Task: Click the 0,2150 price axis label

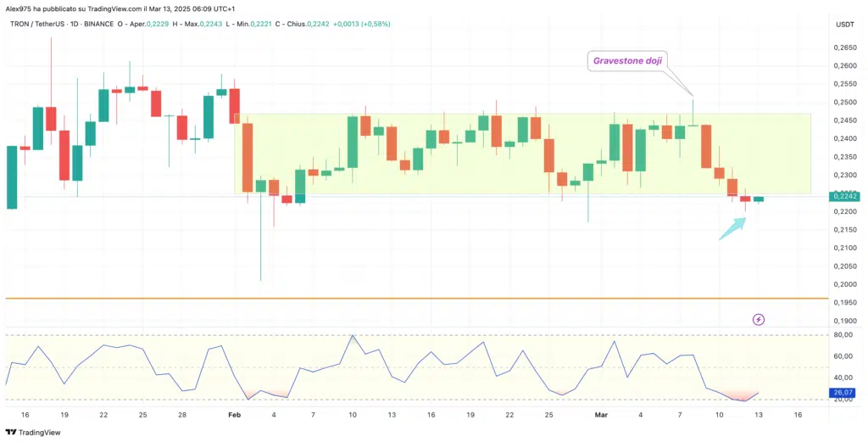Action: tap(843, 230)
